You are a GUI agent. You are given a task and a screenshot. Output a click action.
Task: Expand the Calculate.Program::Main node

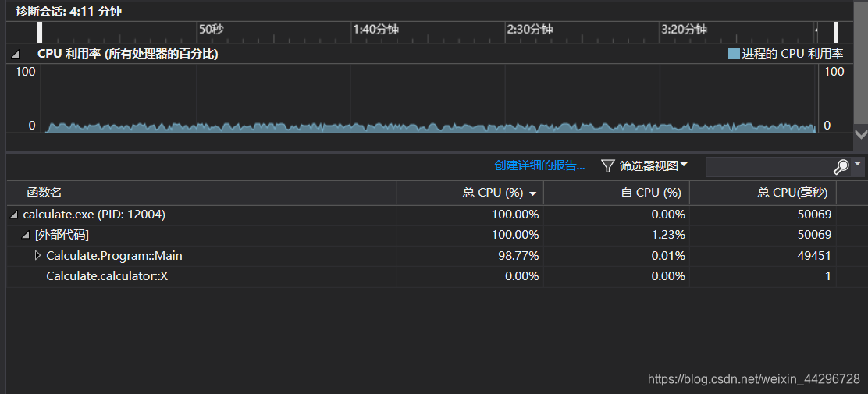[37, 256]
